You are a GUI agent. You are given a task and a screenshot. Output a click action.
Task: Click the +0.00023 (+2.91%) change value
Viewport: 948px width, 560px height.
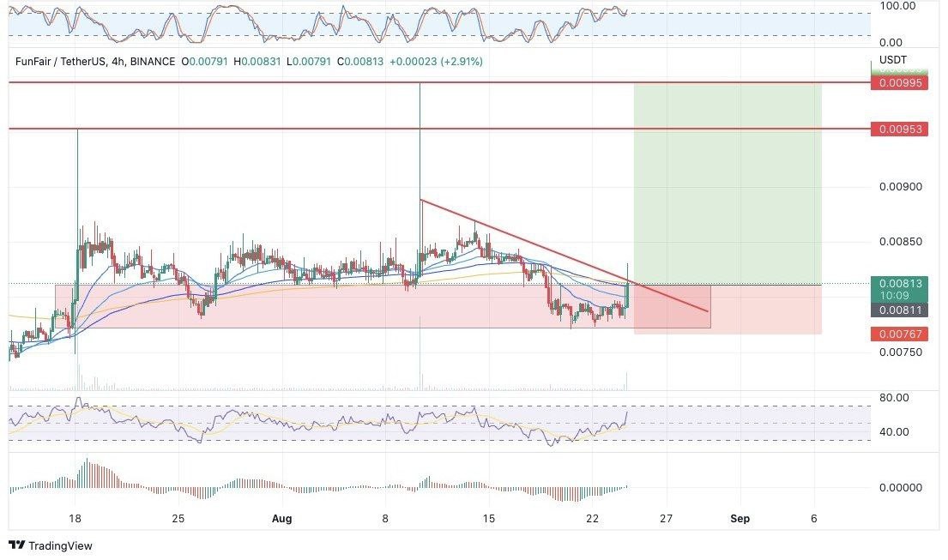(436, 62)
